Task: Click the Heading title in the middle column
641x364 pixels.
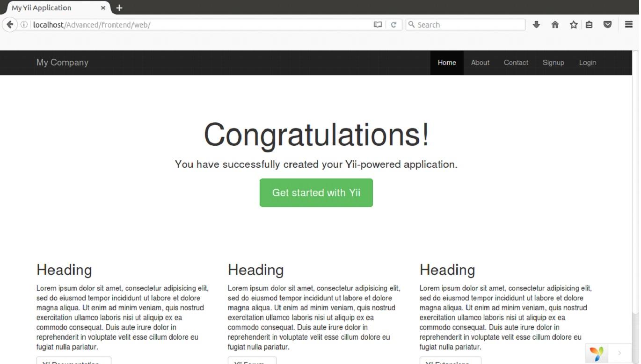Action: click(256, 270)
